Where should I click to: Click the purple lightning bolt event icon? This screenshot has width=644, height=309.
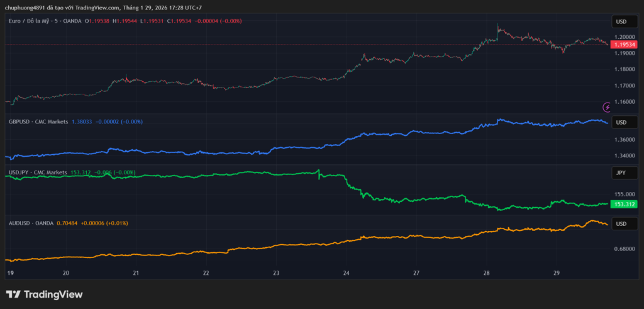pyautogui.click(x=607, y=107)
